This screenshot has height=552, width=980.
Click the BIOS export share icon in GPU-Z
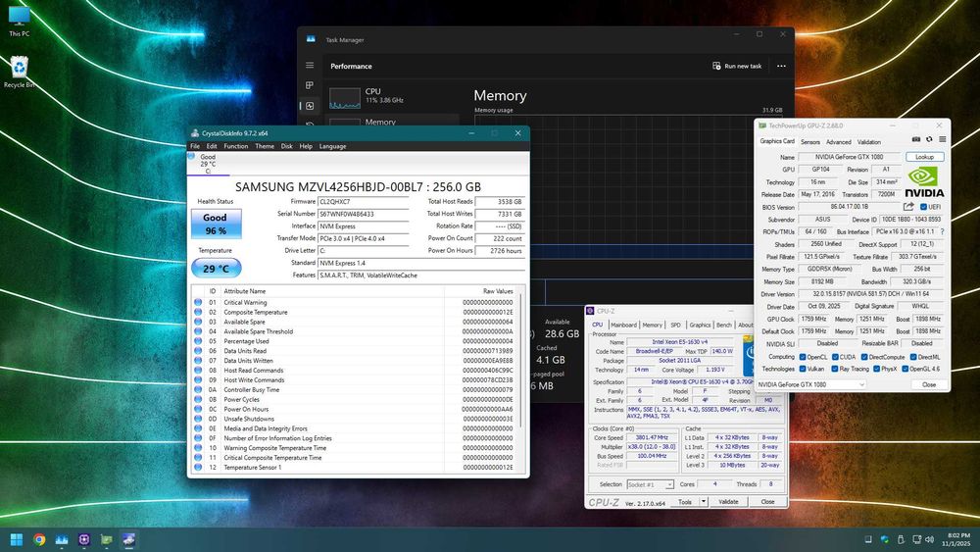click(908, 206)
